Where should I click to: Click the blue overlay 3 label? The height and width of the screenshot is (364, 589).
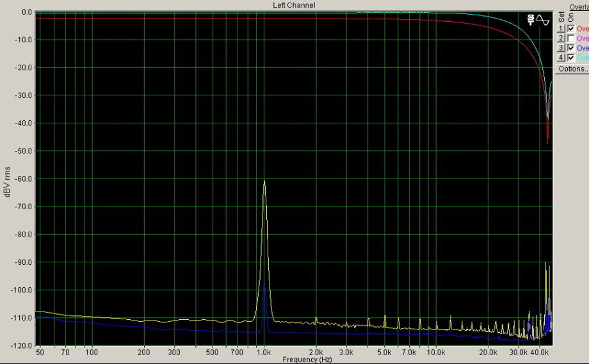(583, 49)
